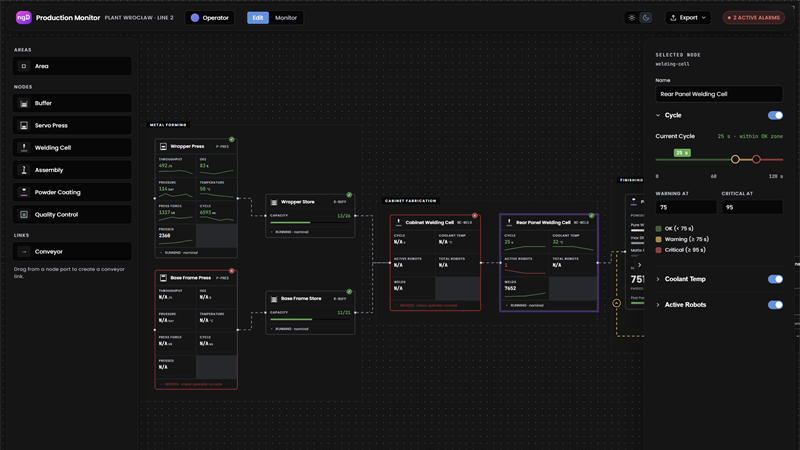Click the Cabinet Welding Cell node icon

[x=398, y=222]
